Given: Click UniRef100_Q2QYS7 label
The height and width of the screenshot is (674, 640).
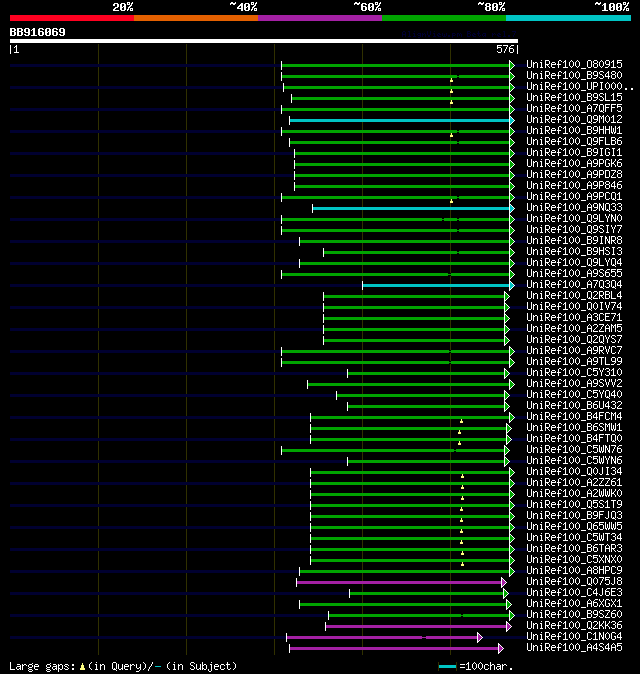Looking at the screenshot, I should 574,340.
